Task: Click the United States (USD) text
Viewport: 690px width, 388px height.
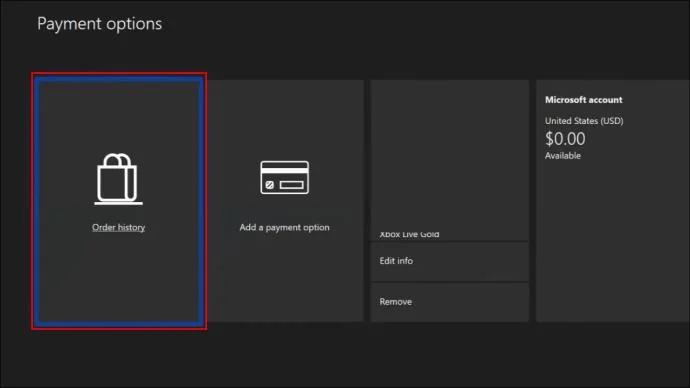Action: coord(584,121)
